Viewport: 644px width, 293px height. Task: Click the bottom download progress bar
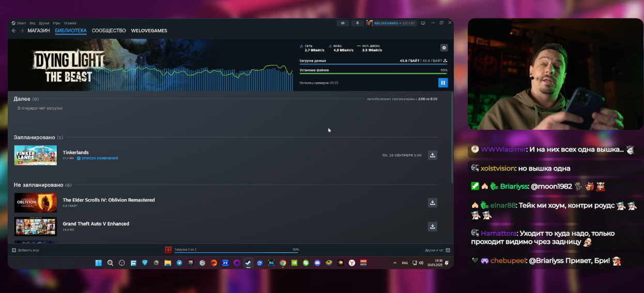point(236,252)
